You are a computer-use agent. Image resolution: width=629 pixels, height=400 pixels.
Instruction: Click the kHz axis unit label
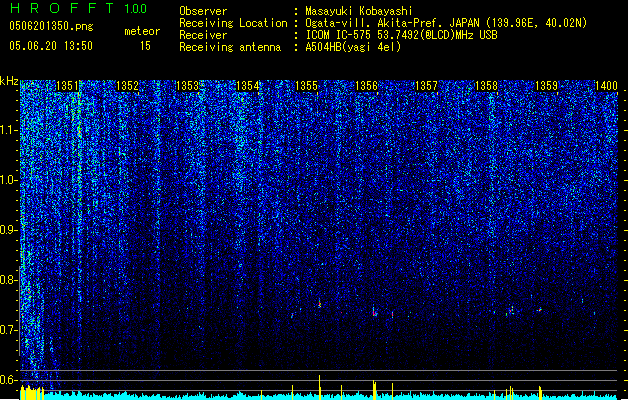[x=9, y=81]
